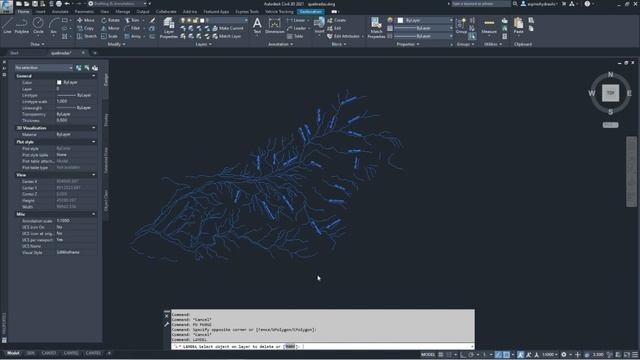Click the Text annotation tool
The image size is (640, 360).
257,26
